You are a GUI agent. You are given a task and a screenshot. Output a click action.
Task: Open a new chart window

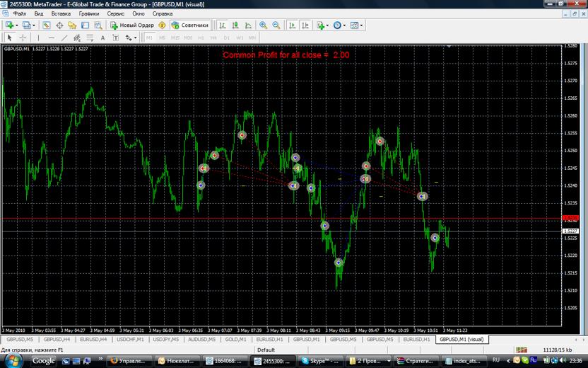pos(9,25)
